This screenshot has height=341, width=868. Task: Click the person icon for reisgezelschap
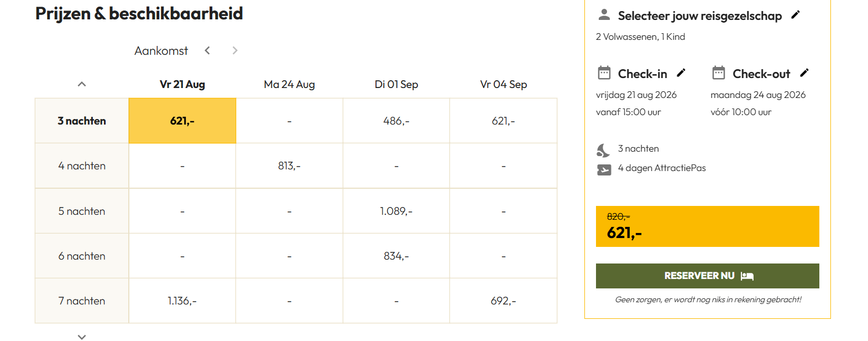604,14
